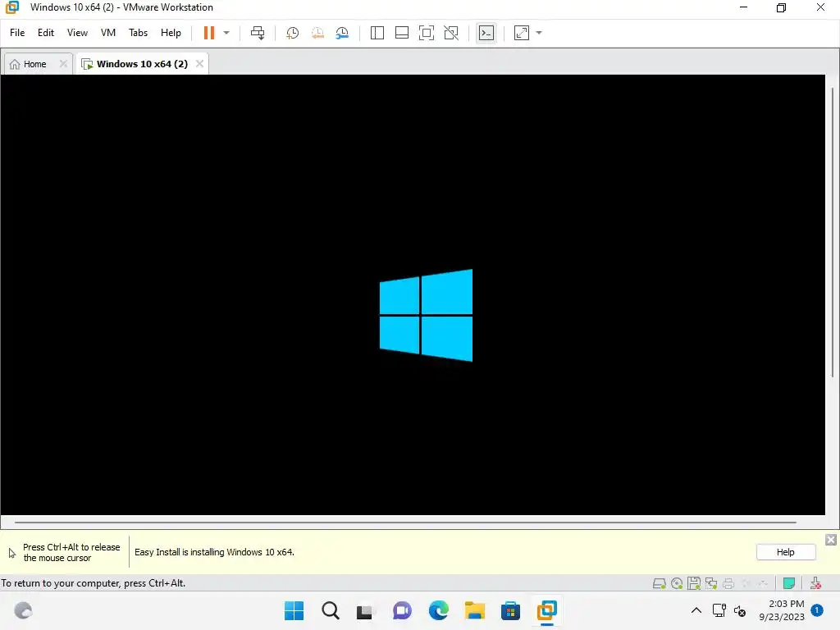Click 'Easy Install is installing Windows 10 x64.' text
Screen dimensions: 840x630
click(x=214, y=552)
